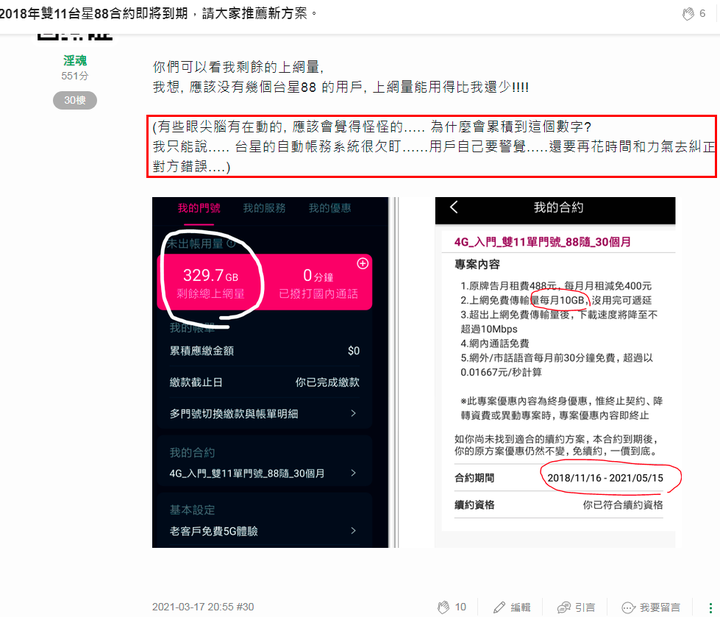720x617 pixels.
Task: Click post timestamp 2021-03-17 20:55 #30
Action: [203, 607]
